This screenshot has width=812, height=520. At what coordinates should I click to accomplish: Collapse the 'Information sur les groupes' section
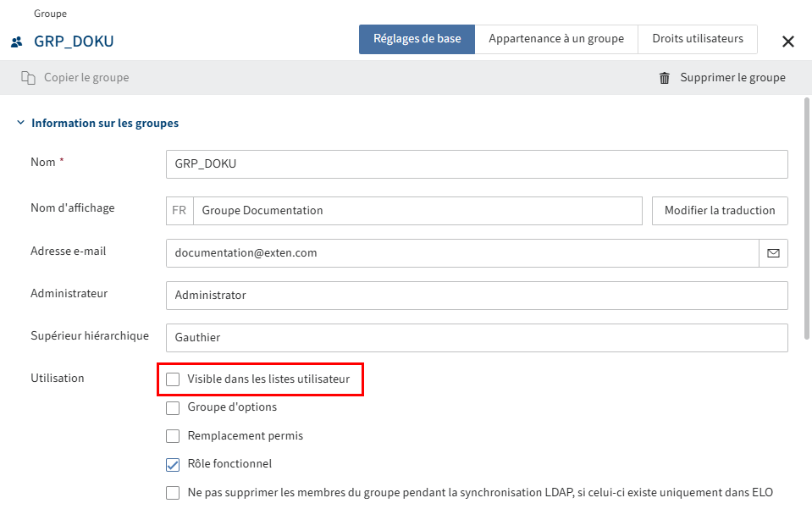click(19, 122)
